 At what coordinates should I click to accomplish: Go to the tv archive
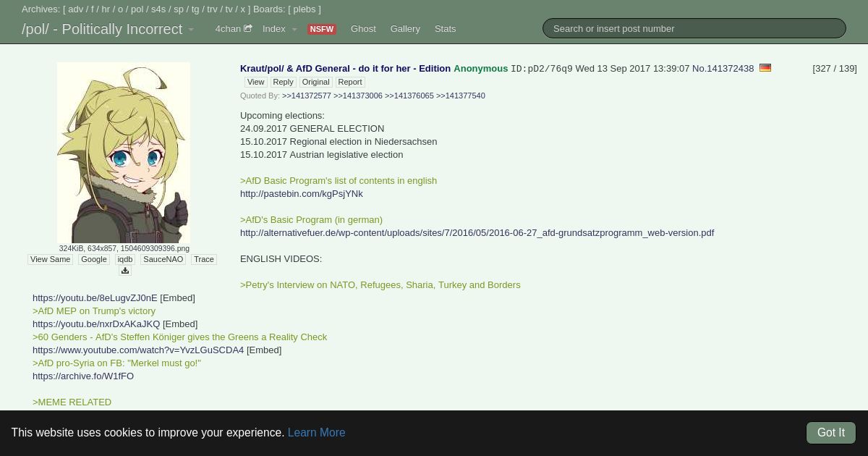click(x=229, y=9)
